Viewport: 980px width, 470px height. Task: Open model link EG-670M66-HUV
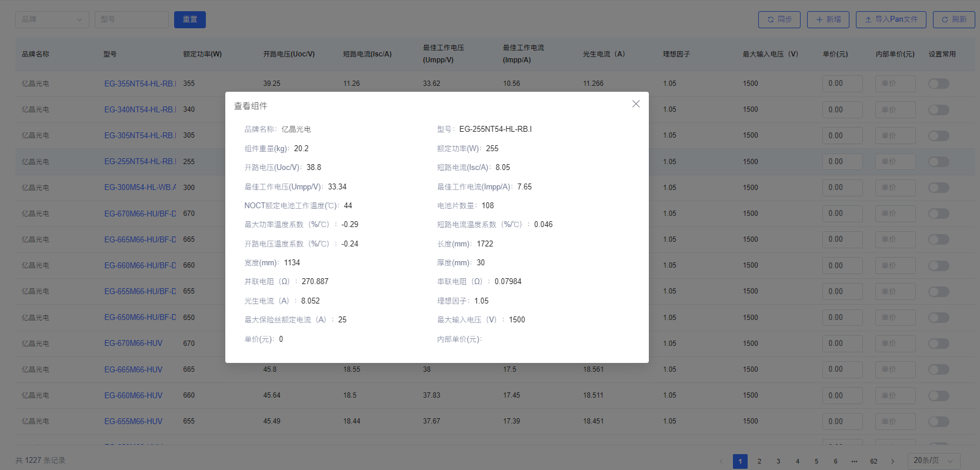pos(134,343)
